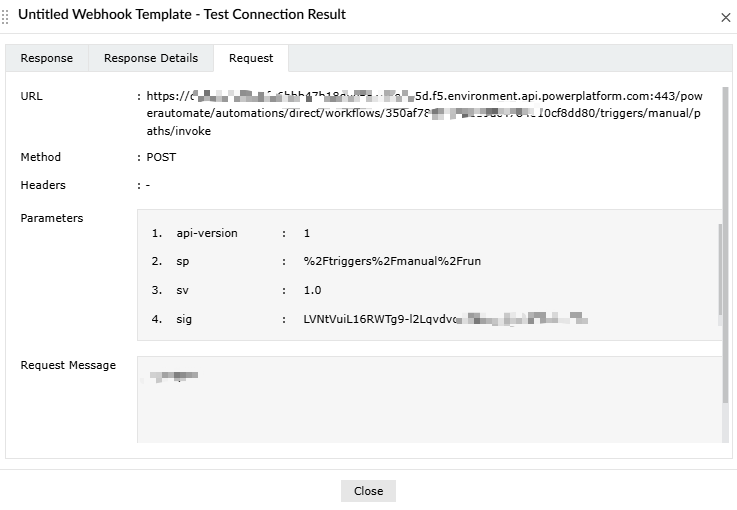
Task: Click the drag handle icon beside dialog title
Action: 6,16
